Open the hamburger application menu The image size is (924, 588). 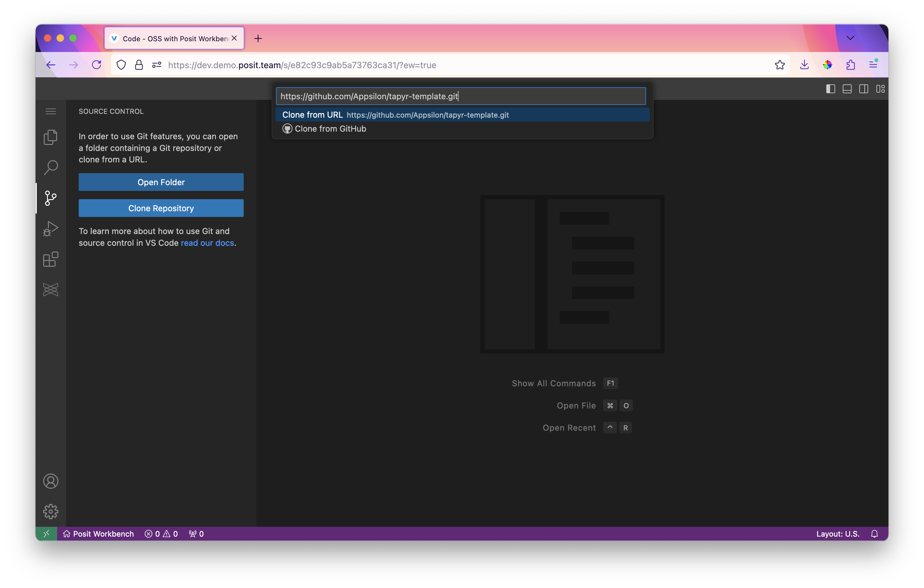click(51, 111)
